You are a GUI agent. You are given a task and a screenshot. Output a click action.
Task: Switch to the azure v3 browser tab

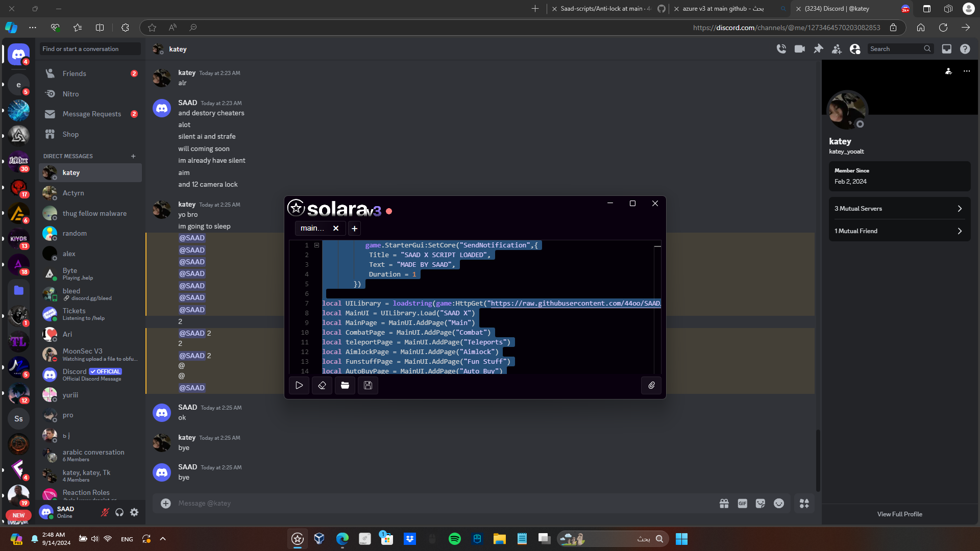tap(729, 9)
